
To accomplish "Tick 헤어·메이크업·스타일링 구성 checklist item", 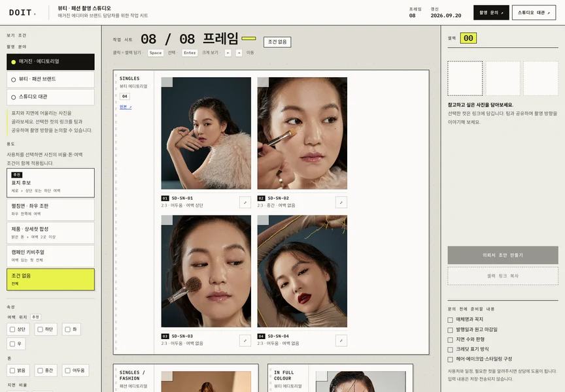I will tap(450, 359).
